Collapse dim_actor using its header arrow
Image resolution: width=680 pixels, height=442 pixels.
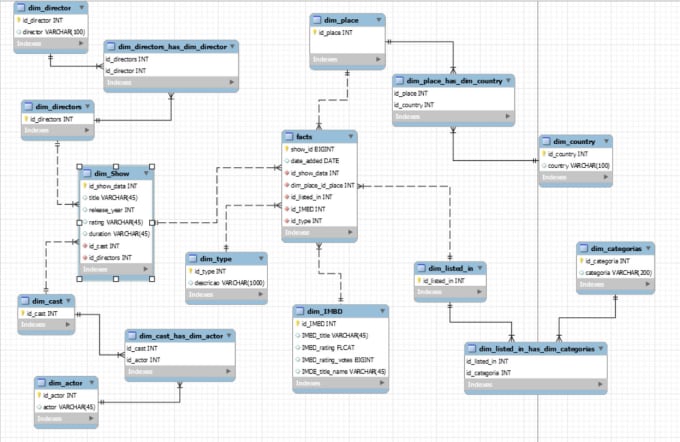coord(92,383)
